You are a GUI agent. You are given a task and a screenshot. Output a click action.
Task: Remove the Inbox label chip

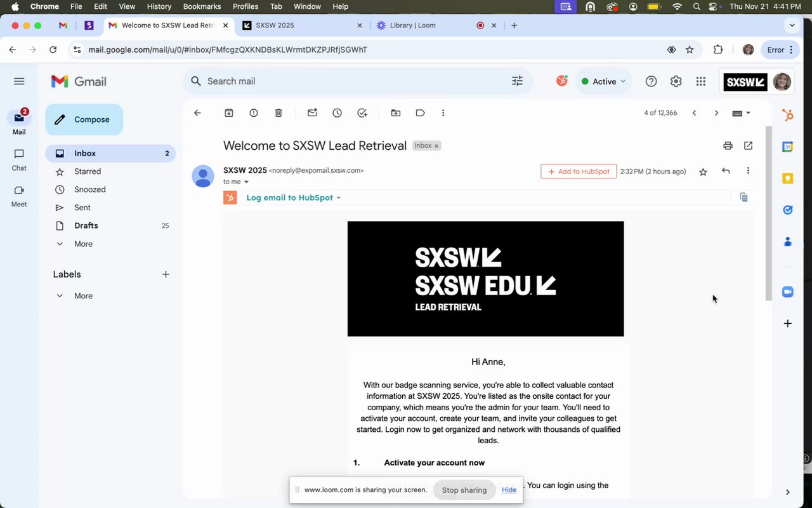pos(436,146)
